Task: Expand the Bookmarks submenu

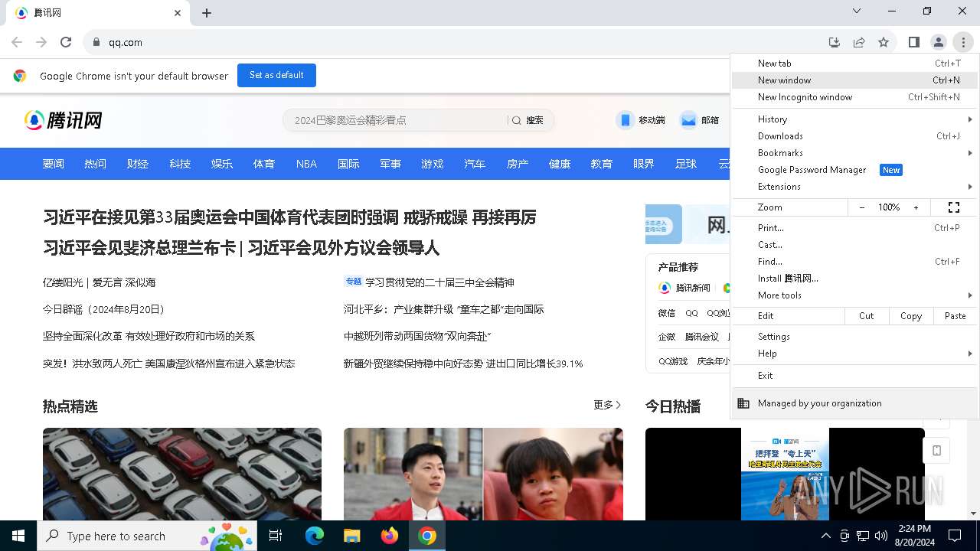Action: 854,153
